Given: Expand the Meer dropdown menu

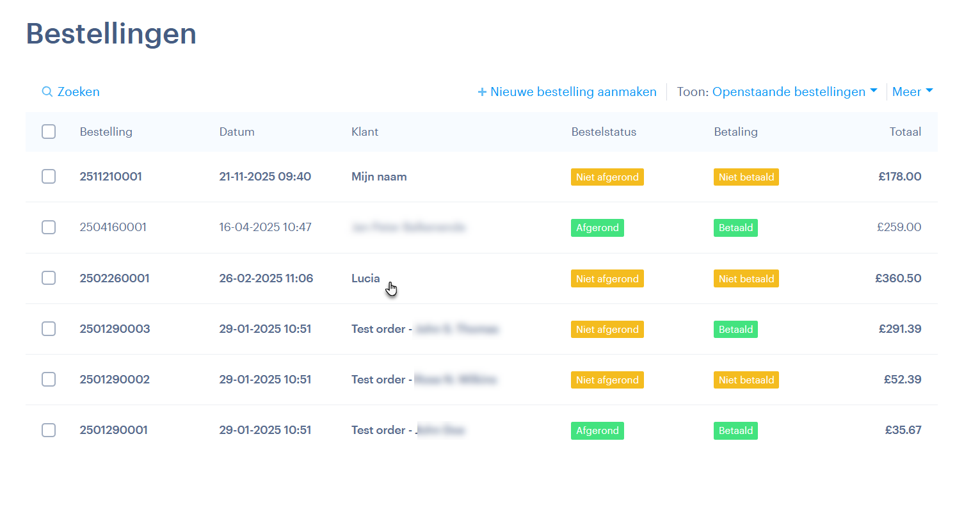Looking at the screenshot, I should (x=912, y=92).
